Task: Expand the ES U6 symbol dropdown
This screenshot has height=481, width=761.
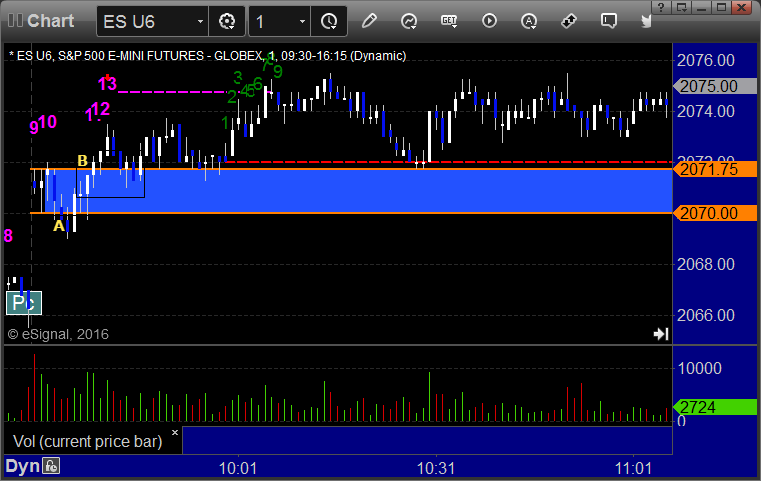Action: (x=200, y=21)
